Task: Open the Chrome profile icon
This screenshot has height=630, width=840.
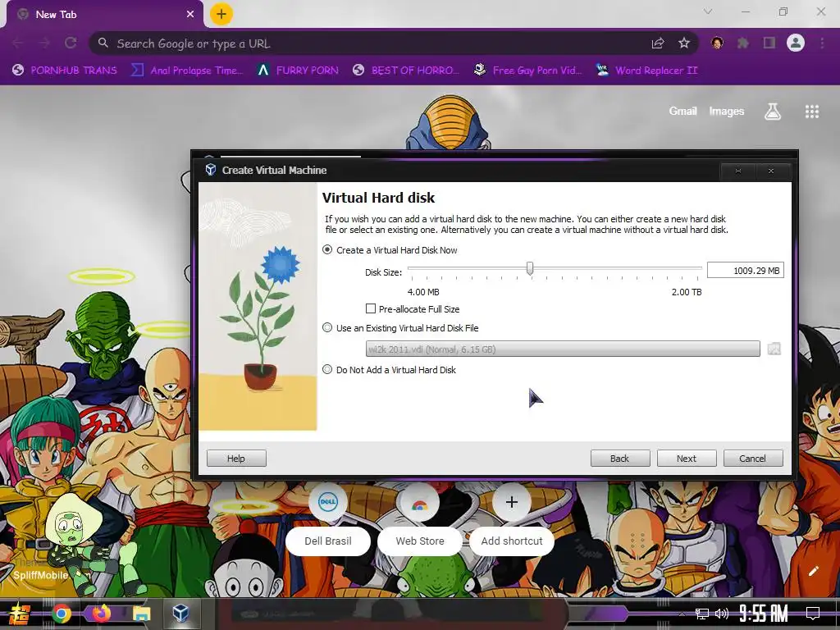Action: click(796, 43)
